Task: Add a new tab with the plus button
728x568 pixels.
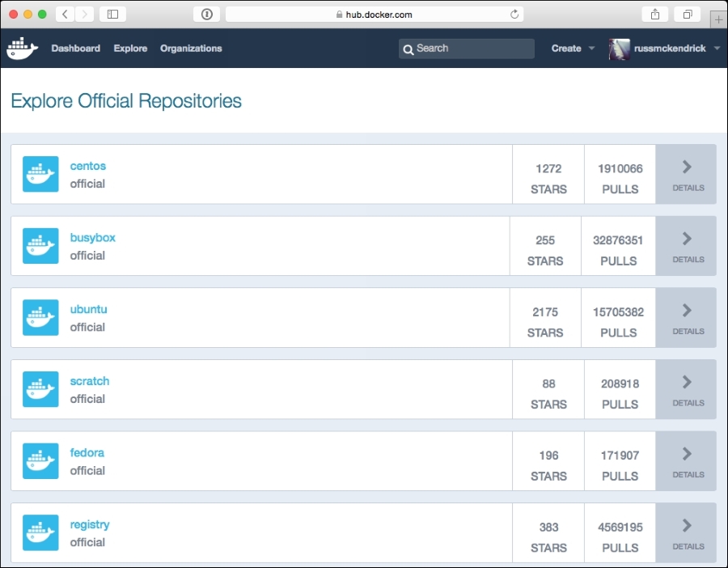Action: click(719, 19)
